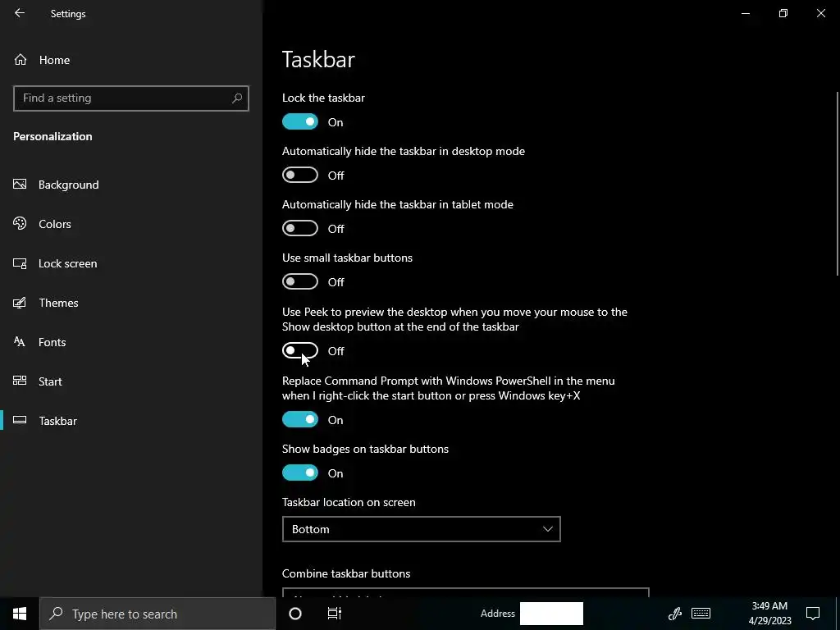Click the Home house icon
This screenshot has width=840, height=630.
pyautogui.click(x=21, y=59)
